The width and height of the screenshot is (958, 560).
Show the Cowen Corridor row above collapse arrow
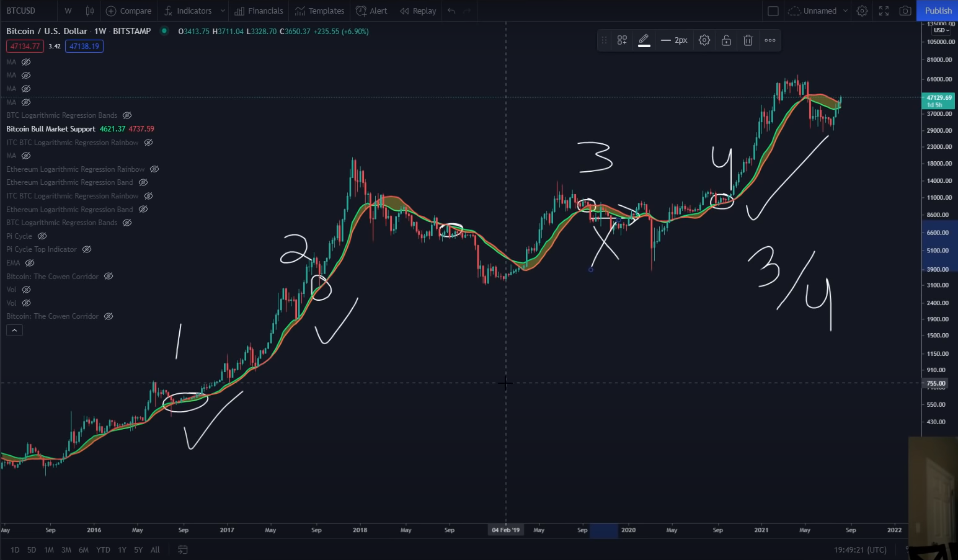coord(109,316)
